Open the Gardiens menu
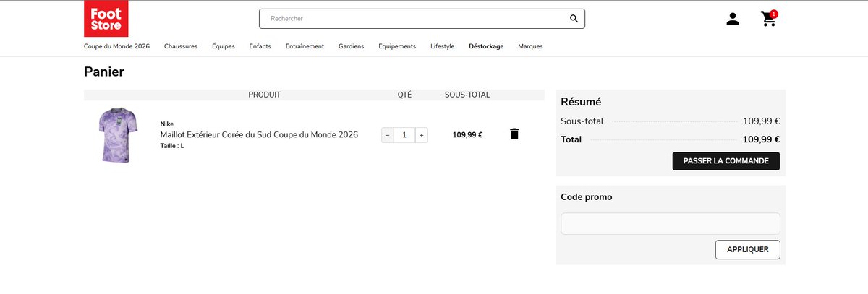 point(352,46)
